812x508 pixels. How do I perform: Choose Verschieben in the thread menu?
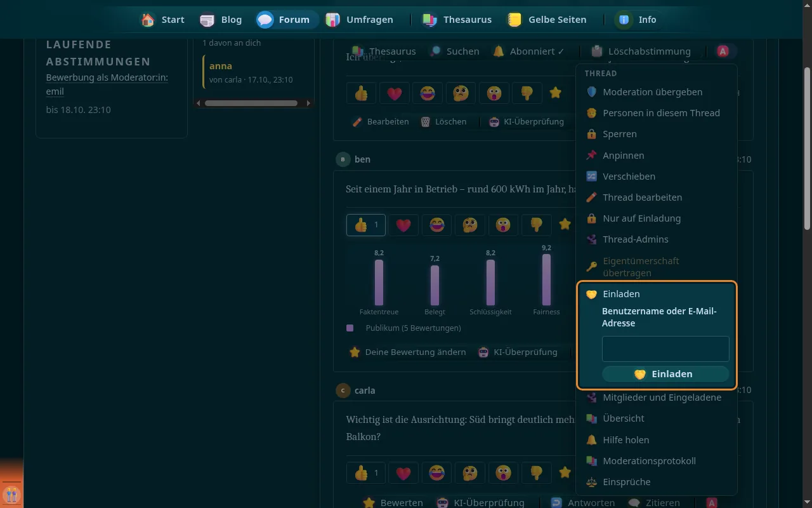tap(656, 177)
